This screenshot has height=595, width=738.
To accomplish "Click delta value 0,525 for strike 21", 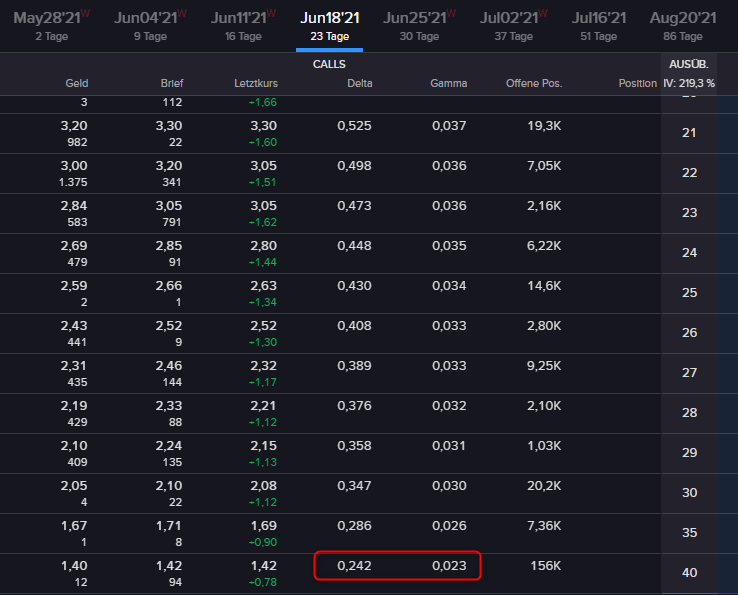I will tap(354, 126).
